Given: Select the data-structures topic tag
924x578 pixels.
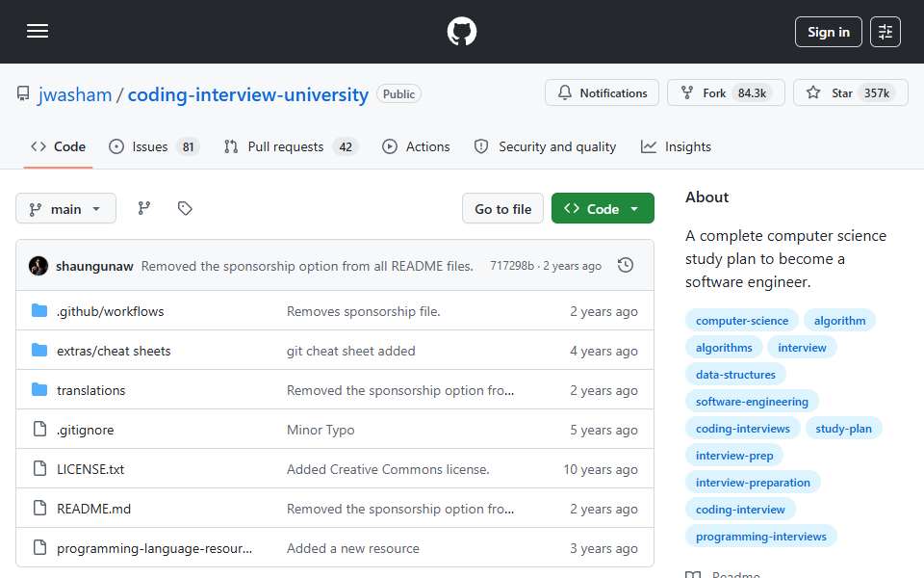Looking at the screenshot, I should point(735,375).
